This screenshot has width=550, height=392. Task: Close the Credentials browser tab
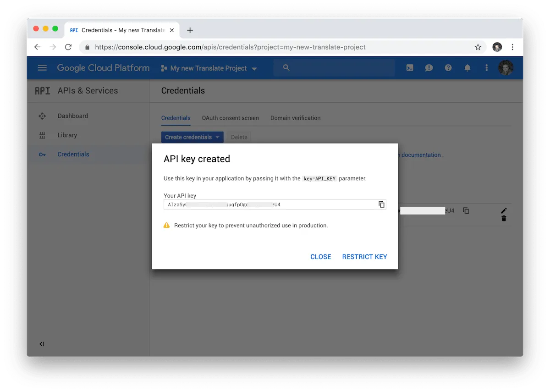tap(172, 30)
